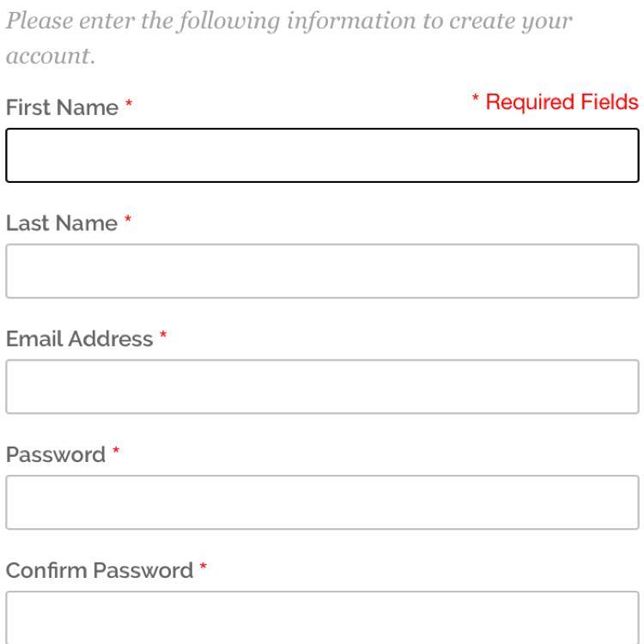Click the First Name label
Image resolution: width=644 pixels, height=644 pixels.
(62, 107)
